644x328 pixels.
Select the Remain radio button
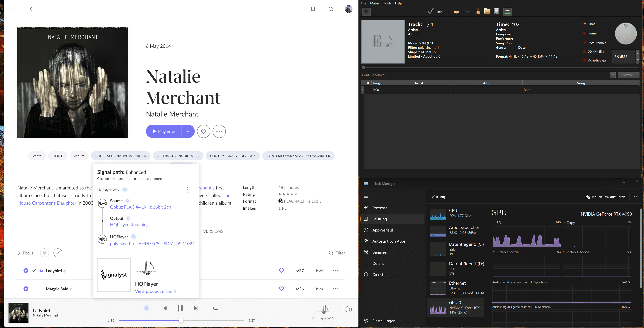585,33
